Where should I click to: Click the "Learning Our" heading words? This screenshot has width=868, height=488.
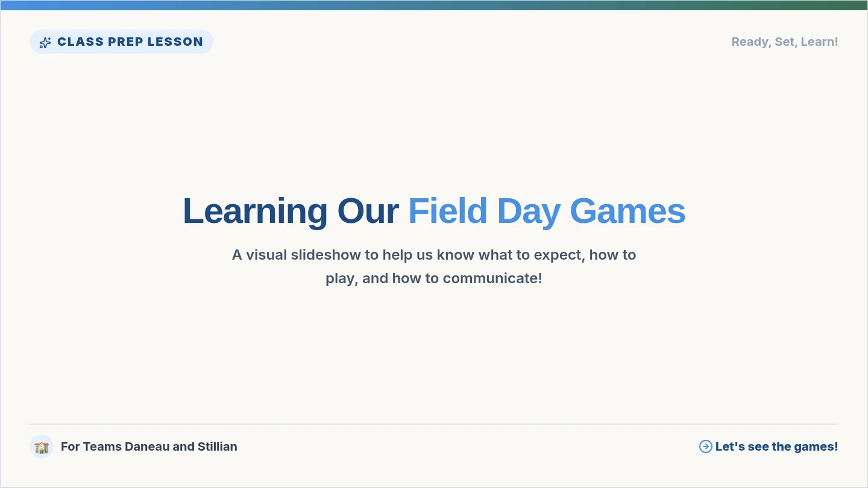[291, 211]
